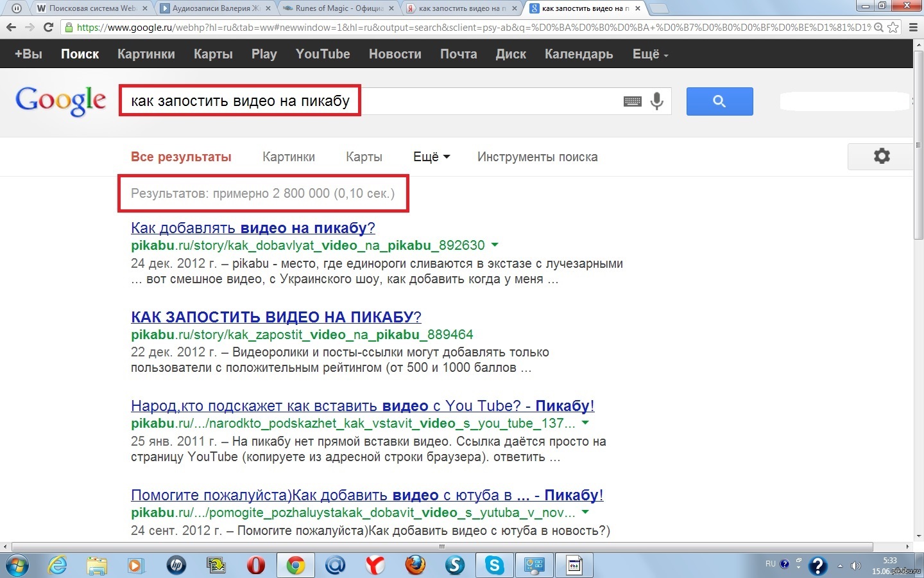Open a new tab button
Screen dimensions: 924x578
coord(659,9)
